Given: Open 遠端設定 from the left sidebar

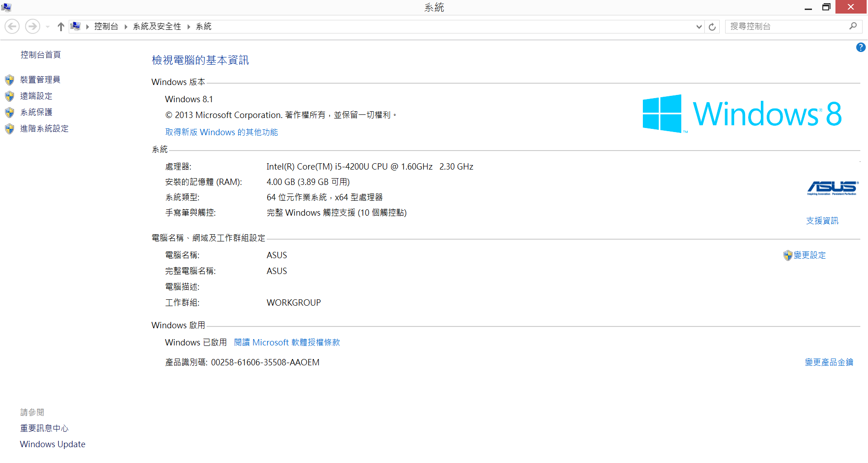Looking at the screenshot, I should click(x=36, y=96).
